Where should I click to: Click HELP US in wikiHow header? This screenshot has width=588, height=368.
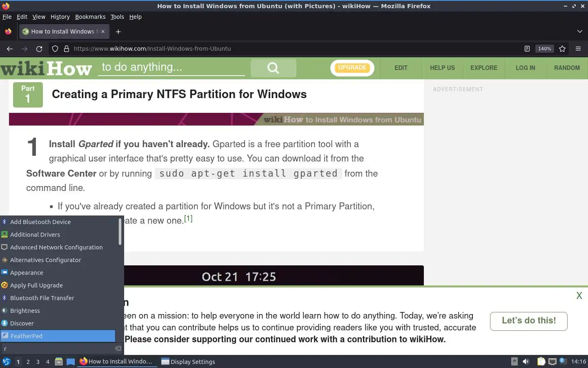point(442,68)
